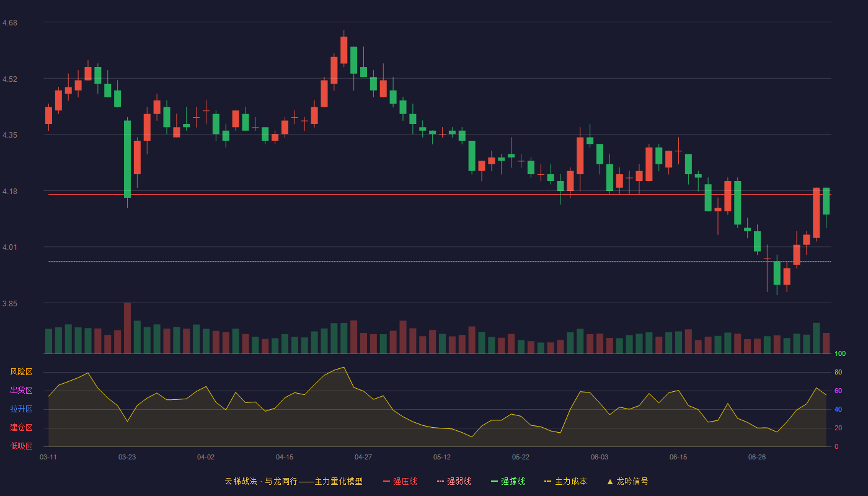The image size is (868, 496).
Task: Click the 60 indicator axis value
Action: tap(838, 391)
